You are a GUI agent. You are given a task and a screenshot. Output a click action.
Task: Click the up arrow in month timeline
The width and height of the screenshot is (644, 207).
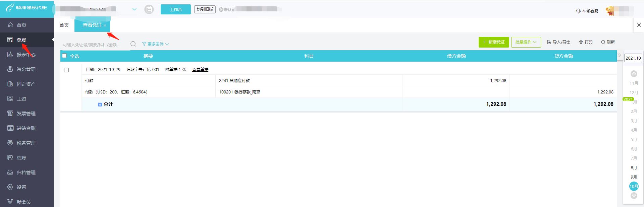click(x=634, y=74)
